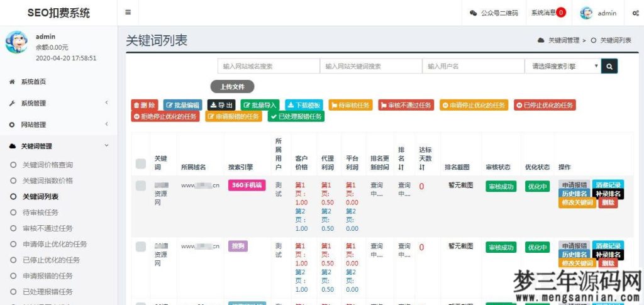Open 关键词价格查询 submenu item
Viewport: 644px width, 305px height.
48,165
